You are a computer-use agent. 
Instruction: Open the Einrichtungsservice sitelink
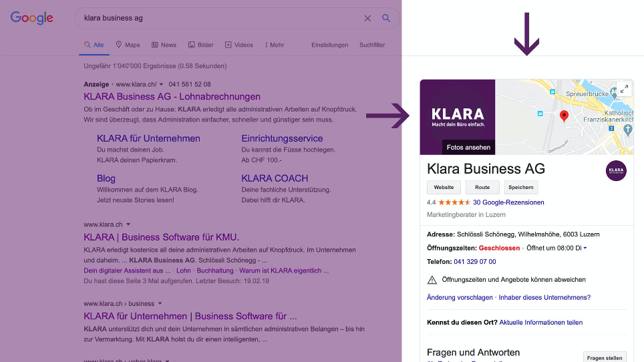282,139
